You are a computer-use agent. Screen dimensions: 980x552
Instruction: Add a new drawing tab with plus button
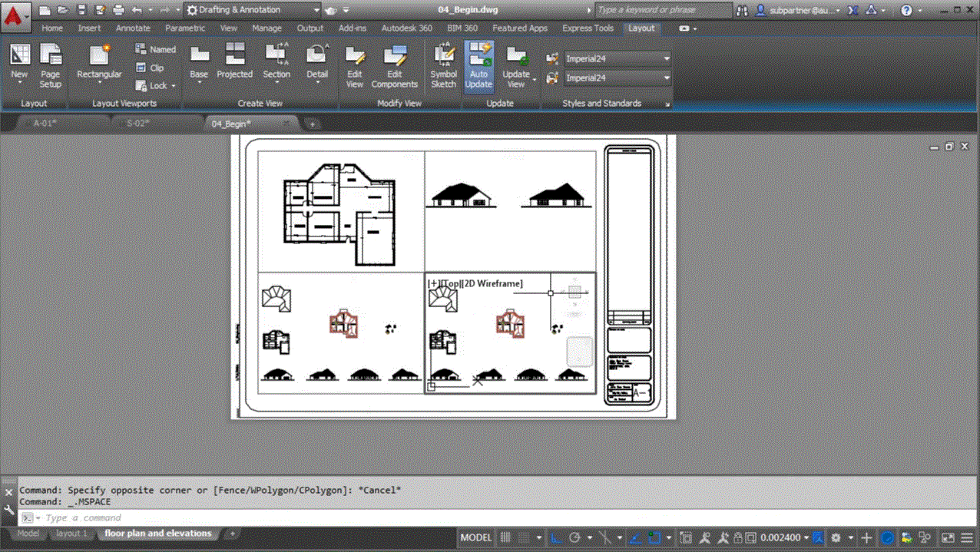tap(313, 124)
